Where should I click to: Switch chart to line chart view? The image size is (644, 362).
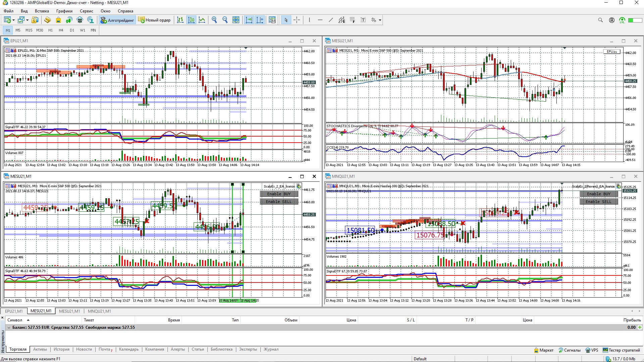pyautogui.click(x=202, y=20)
